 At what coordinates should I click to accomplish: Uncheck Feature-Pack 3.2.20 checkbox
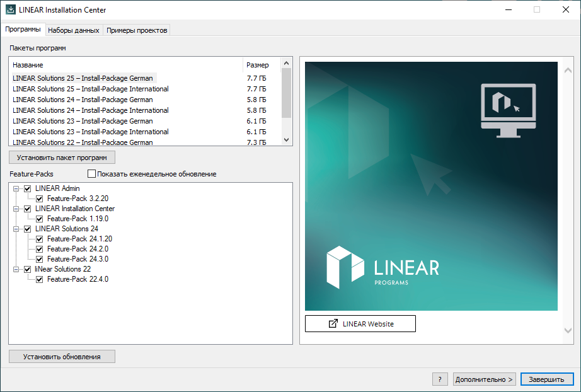tap(39, 199)
